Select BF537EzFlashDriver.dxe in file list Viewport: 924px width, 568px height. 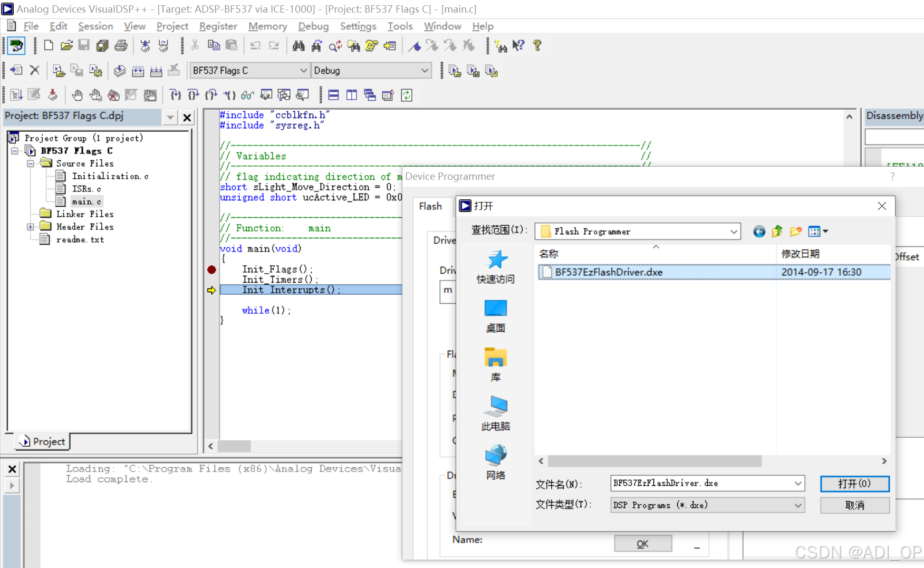714,272
